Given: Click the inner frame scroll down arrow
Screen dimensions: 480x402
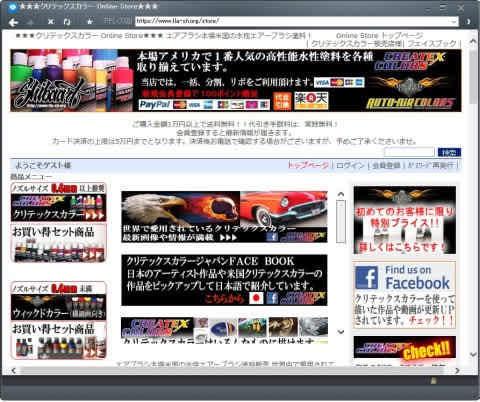Looking at the screenshot, I should 341,332.
